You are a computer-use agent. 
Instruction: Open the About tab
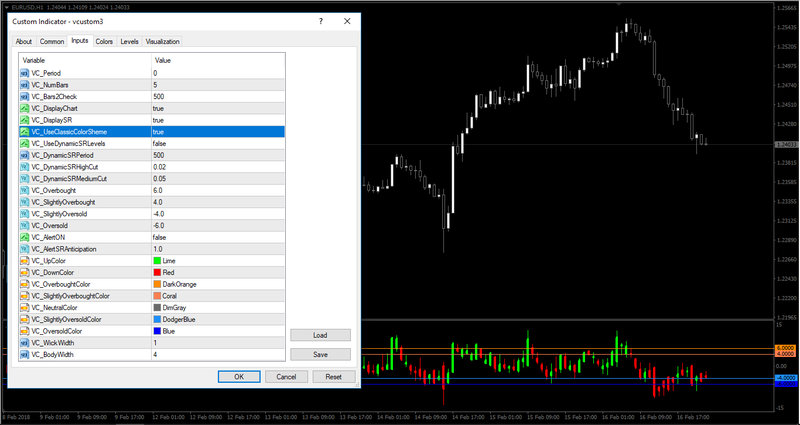(23, 42)
